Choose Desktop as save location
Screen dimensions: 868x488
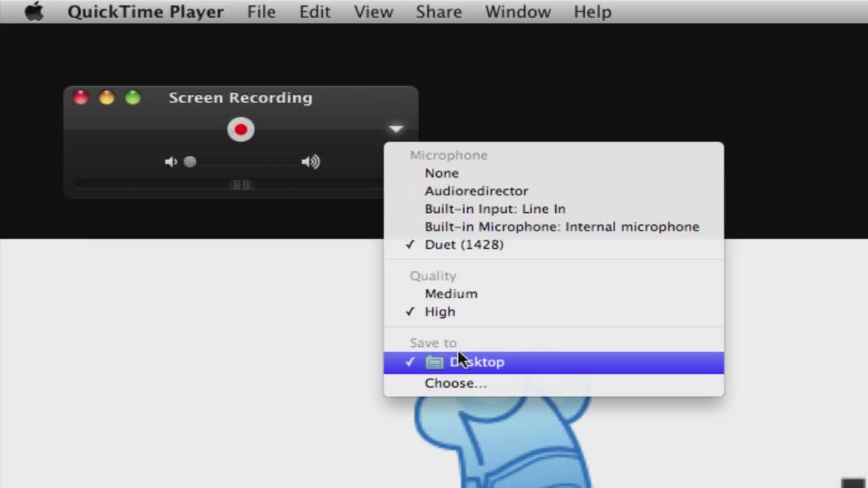(553, 363)
